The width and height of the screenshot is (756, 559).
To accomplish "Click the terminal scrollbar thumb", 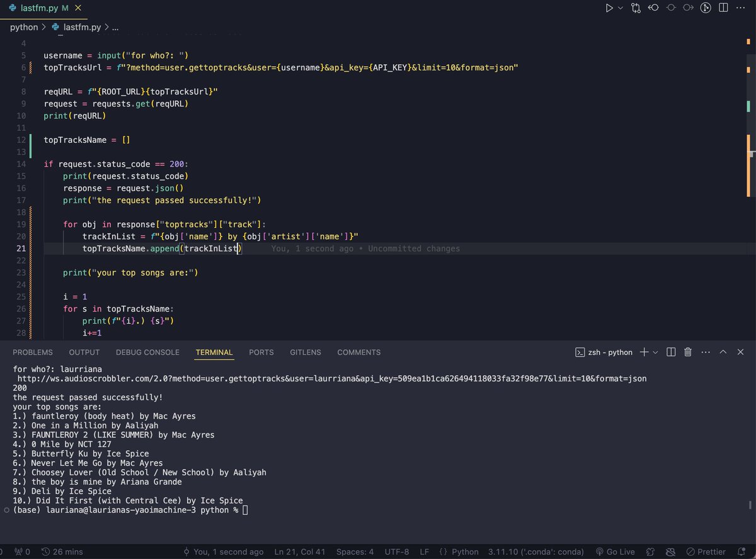I will tap(750, 505).
